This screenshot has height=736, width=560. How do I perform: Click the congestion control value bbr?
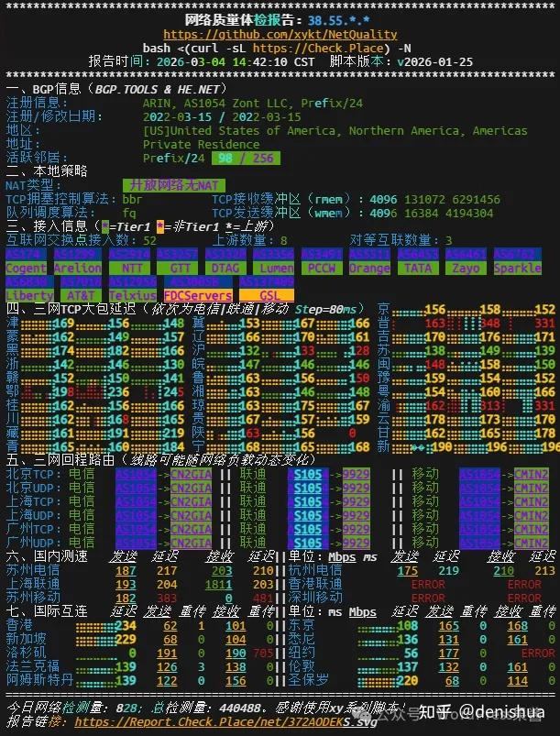point(132,199)
